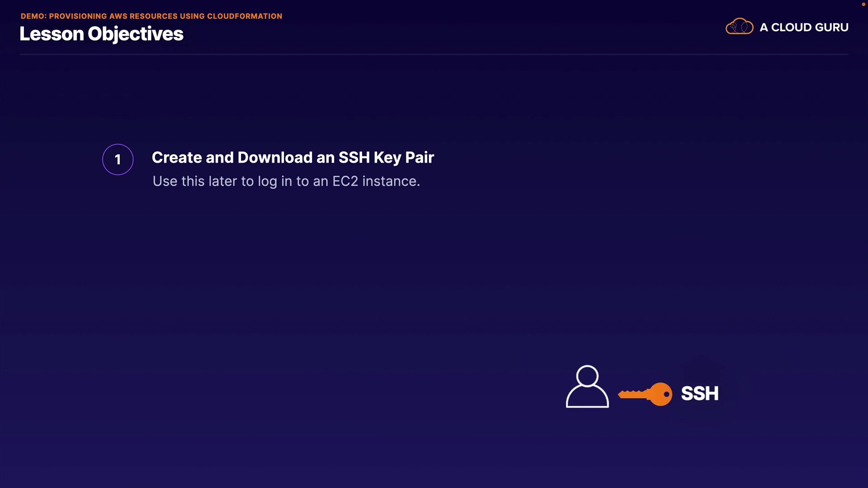Click the round hole in the key's head

[666, 394]
